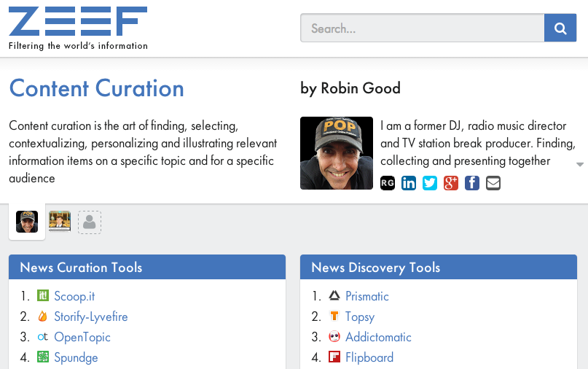
Task: Click the black RG profile icon
Action: tap(388, 183)
